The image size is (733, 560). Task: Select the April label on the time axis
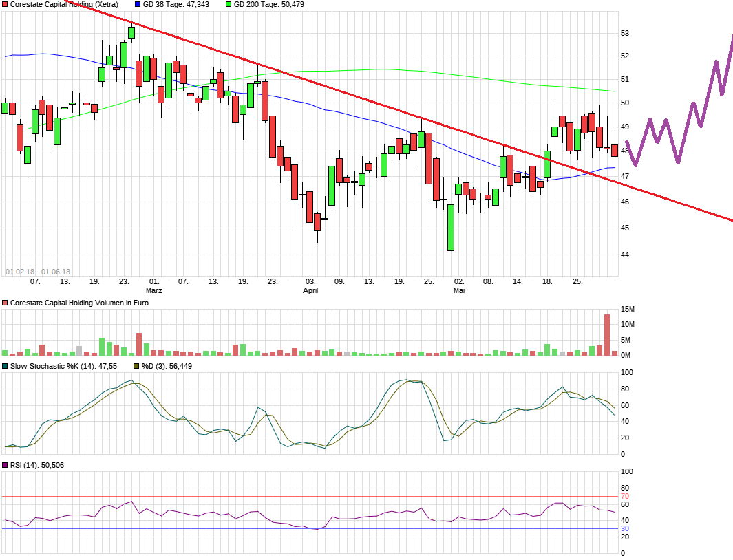(x=310, y=290)
